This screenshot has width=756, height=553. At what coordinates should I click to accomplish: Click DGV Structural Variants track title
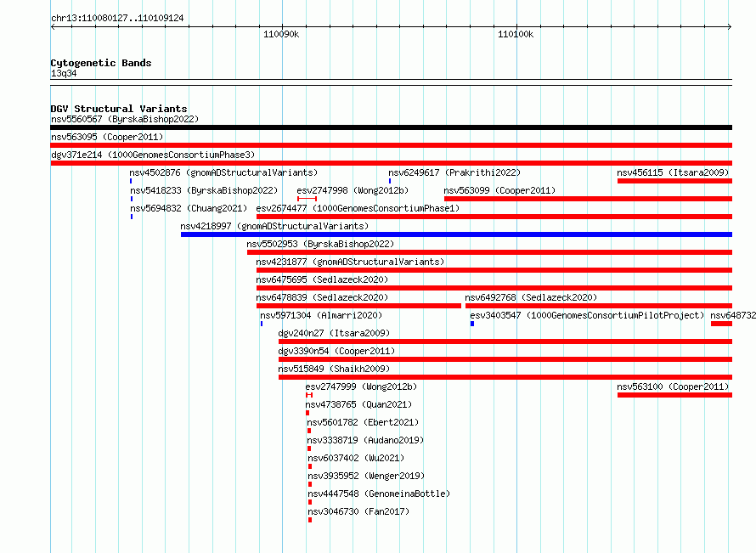(x=119, y=109)
